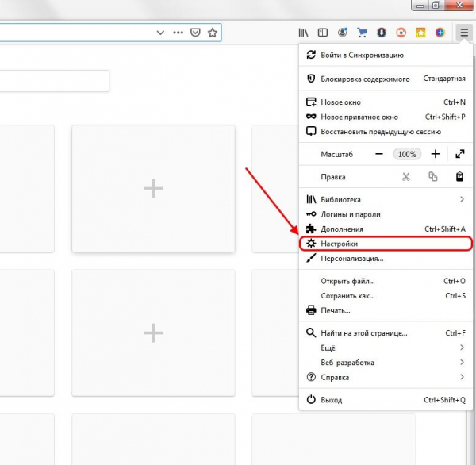This screenshot has height=465, width=476.
Task: Open page actions three-dot menu
Action: 178,33
